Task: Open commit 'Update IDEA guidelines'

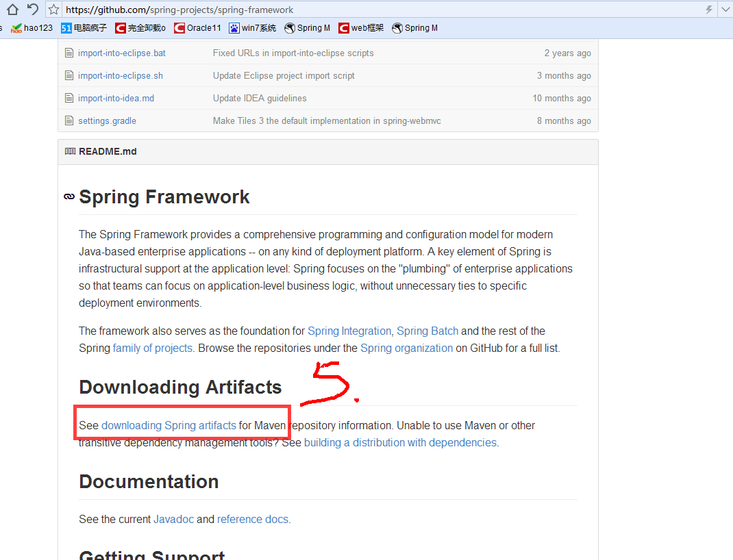Action: (260, 98)
